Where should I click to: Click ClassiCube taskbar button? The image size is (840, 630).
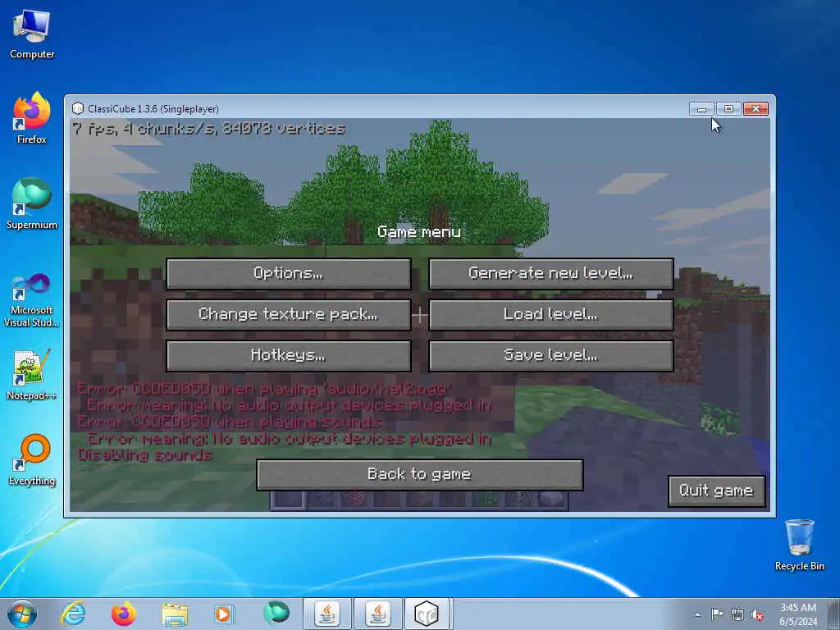pyautogui.click(x=428, y=614)
